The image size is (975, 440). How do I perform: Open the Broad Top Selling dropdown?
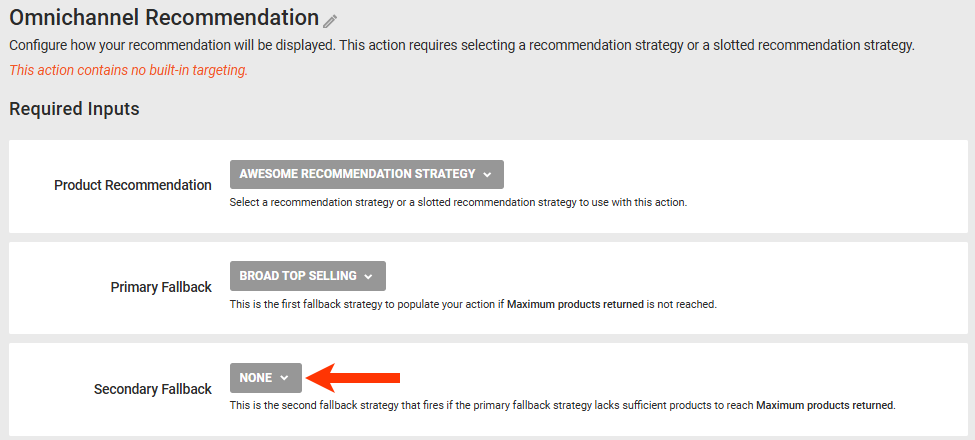[307, 276]
